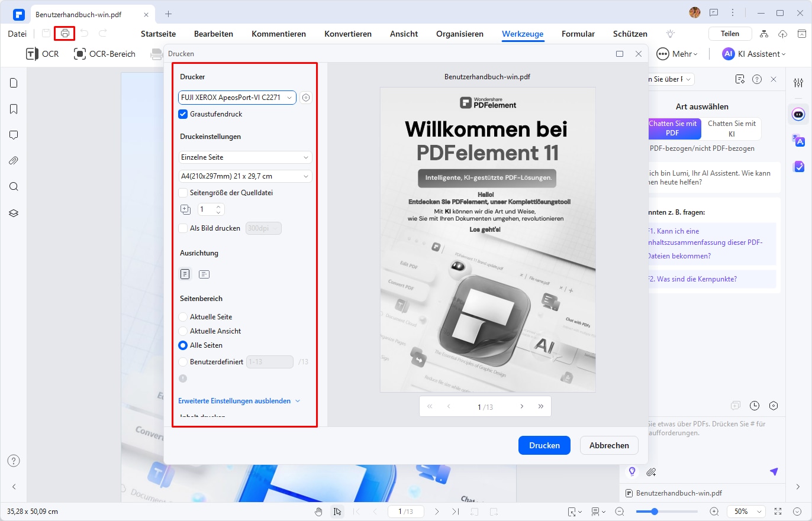Select Aktuelle Seite radio button
812x521 pixels.
click(x=183, y=317)
